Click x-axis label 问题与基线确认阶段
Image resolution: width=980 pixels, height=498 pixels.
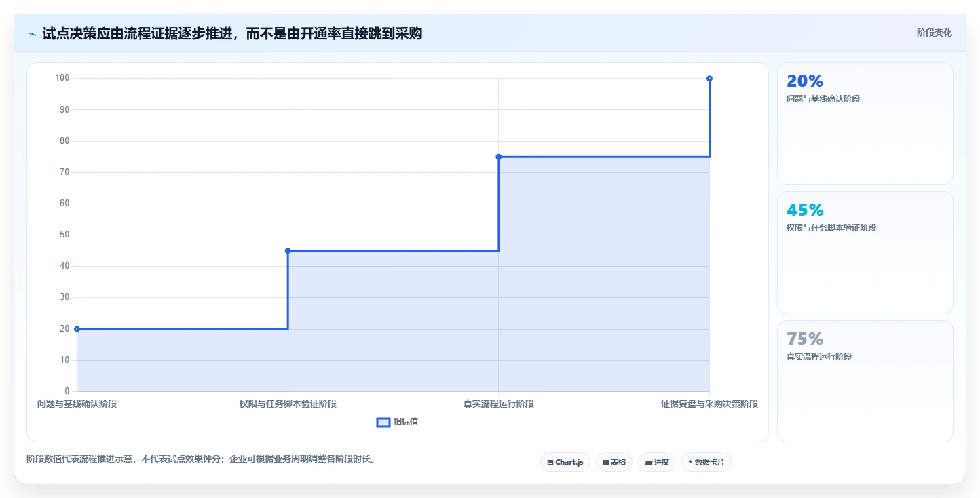[77, 404]
